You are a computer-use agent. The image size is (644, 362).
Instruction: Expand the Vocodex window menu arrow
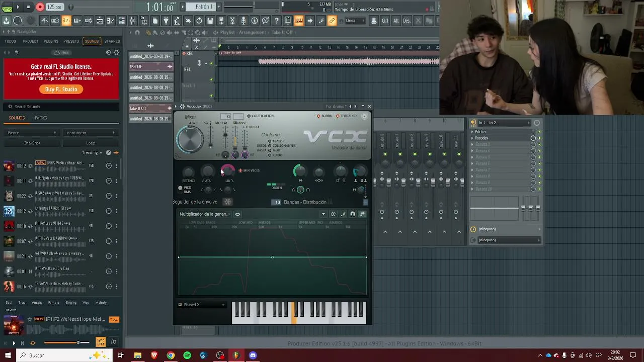[x=177, y=107]
